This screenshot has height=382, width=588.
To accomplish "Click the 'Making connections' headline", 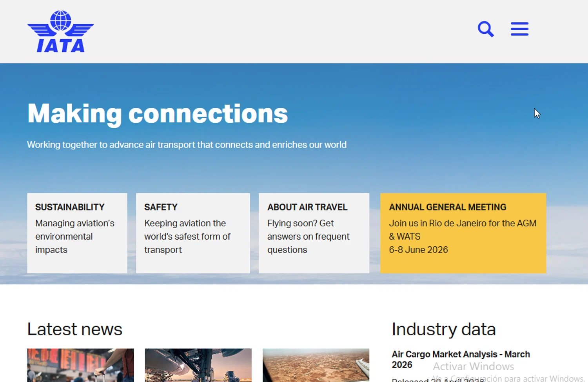I will click(x=158, y=114).
